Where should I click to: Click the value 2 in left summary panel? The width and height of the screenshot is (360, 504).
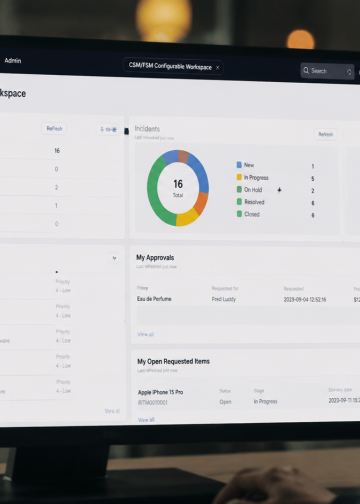pos(56,187)
